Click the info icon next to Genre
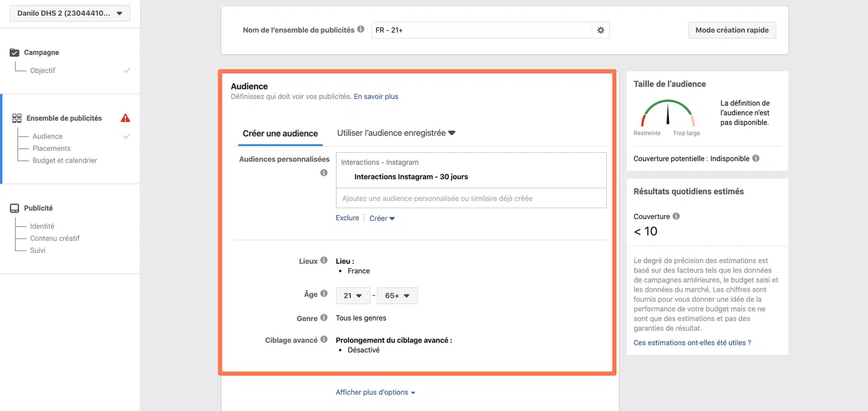 pyautogui.click(x=324, y=317)
